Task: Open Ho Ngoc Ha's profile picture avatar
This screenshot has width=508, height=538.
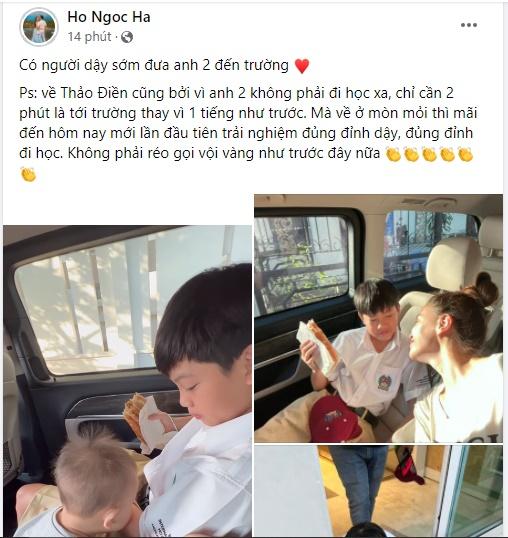Action: pyautogui.click(x=39, y=27)
